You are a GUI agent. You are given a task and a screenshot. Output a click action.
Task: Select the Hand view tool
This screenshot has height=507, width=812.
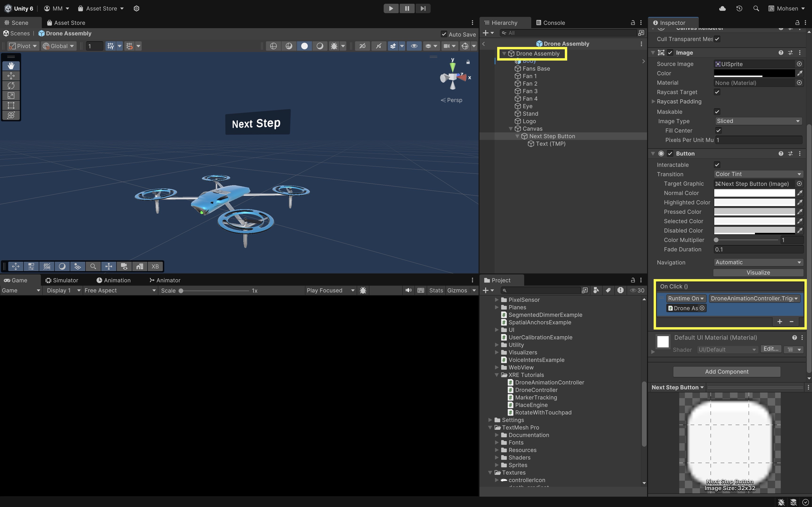[11, 66]
